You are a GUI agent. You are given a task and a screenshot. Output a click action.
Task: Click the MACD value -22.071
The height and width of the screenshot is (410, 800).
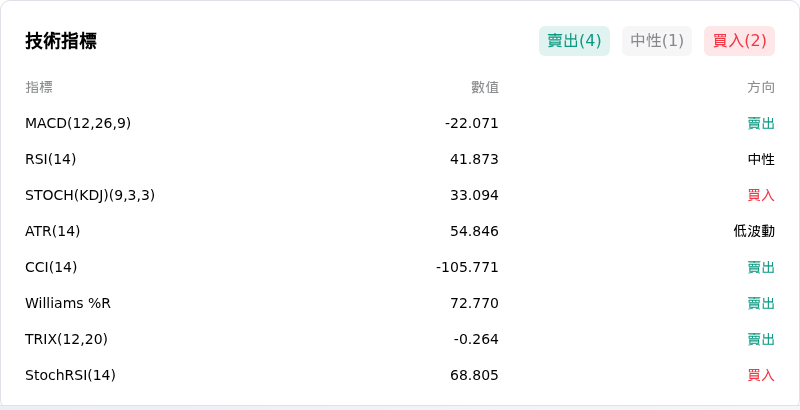471,123
